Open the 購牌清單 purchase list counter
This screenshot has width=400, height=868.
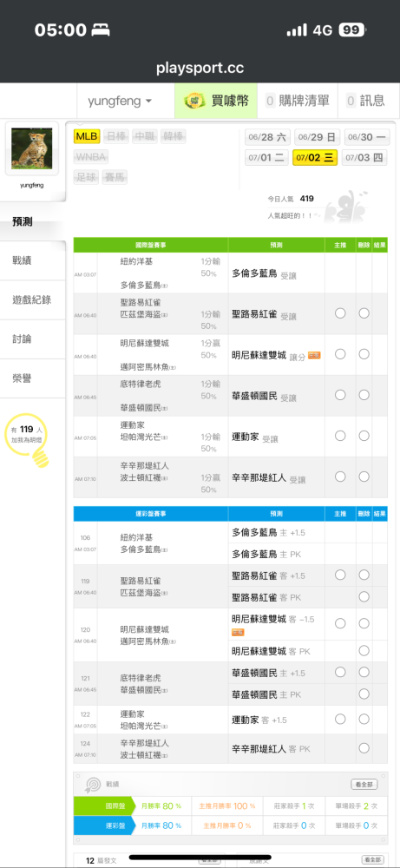coord(297,101)
